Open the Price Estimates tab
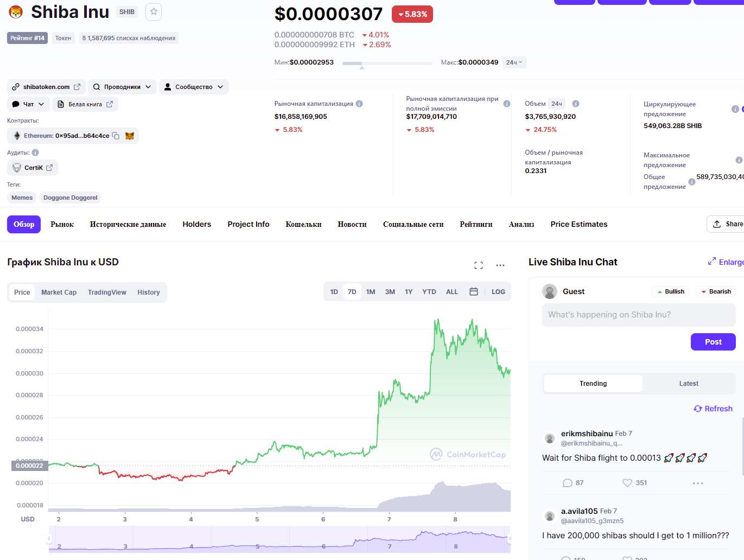The image size is (744, 560). 579,224
